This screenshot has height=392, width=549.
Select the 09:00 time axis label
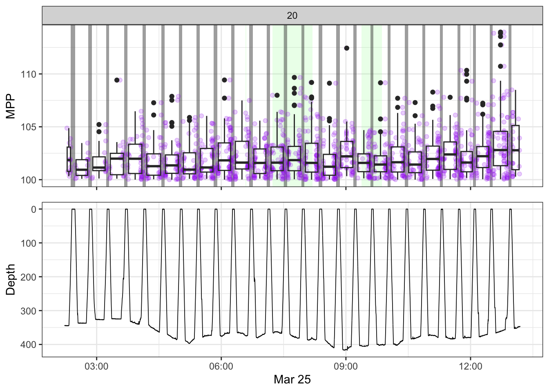[346, 366]
